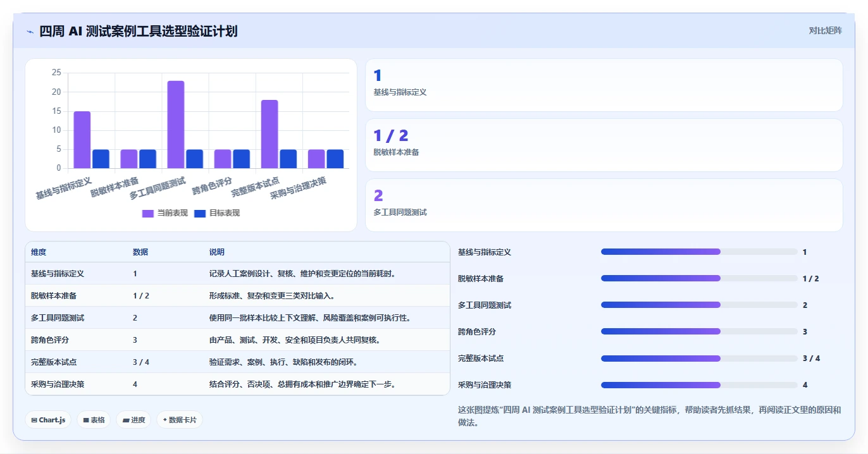
Task: Click the 跨角色评分 progress bar
Action: (699, 331)
